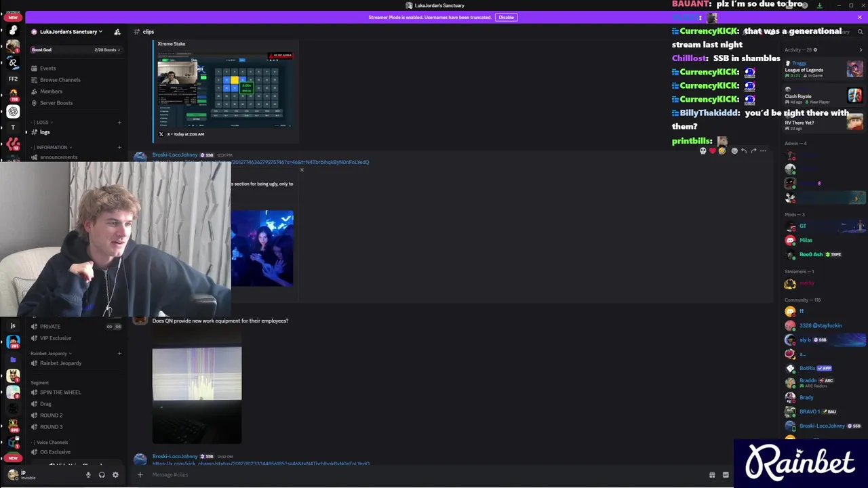Open the x.com link in the first Broski-LocoJohnny message
This screenshot has width=868, height=488.
click(261, 163)
